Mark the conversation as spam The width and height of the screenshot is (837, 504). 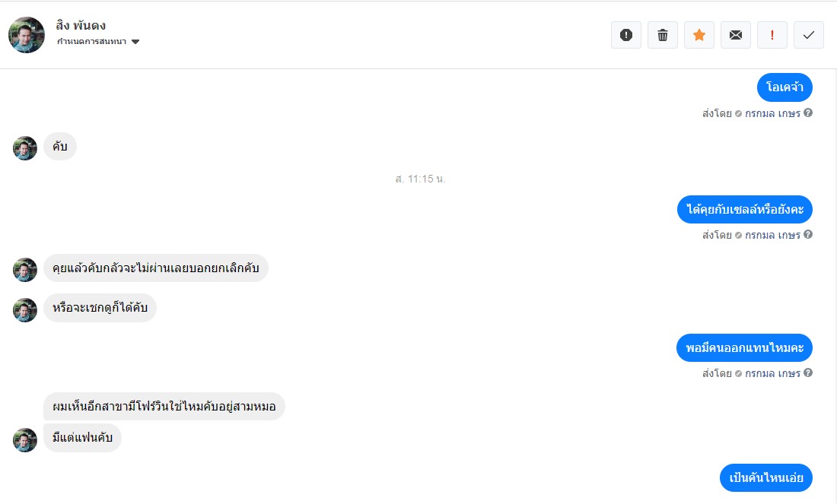(626, 35)
